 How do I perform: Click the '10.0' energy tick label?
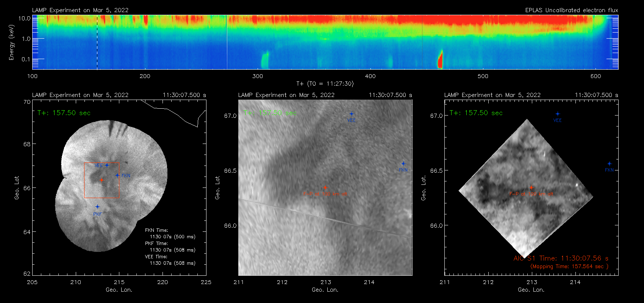click(x=25, y=18)
